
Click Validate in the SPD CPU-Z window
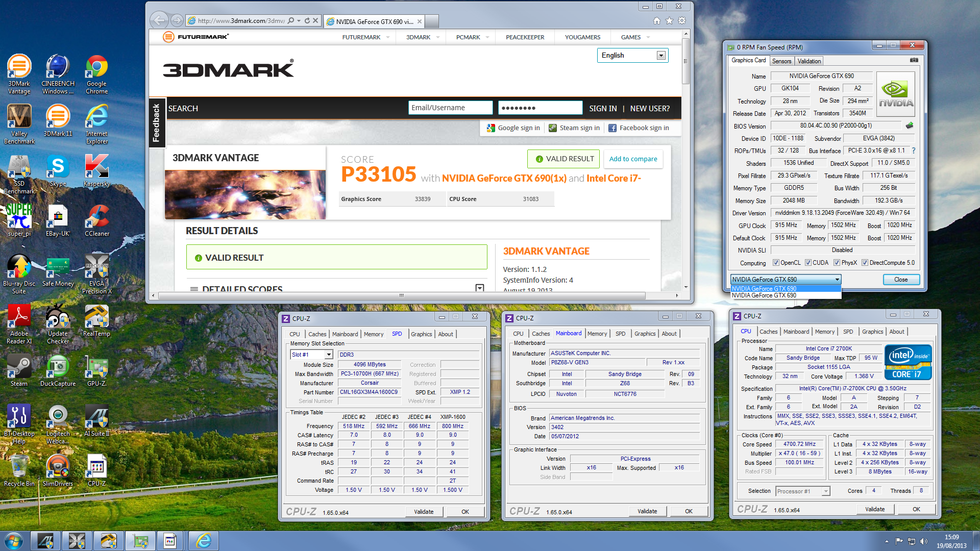point(424,512)
